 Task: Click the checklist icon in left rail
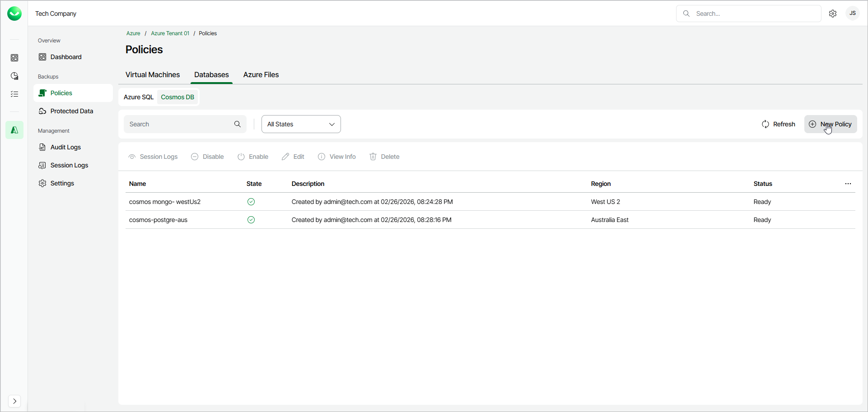tap(14, 94)
